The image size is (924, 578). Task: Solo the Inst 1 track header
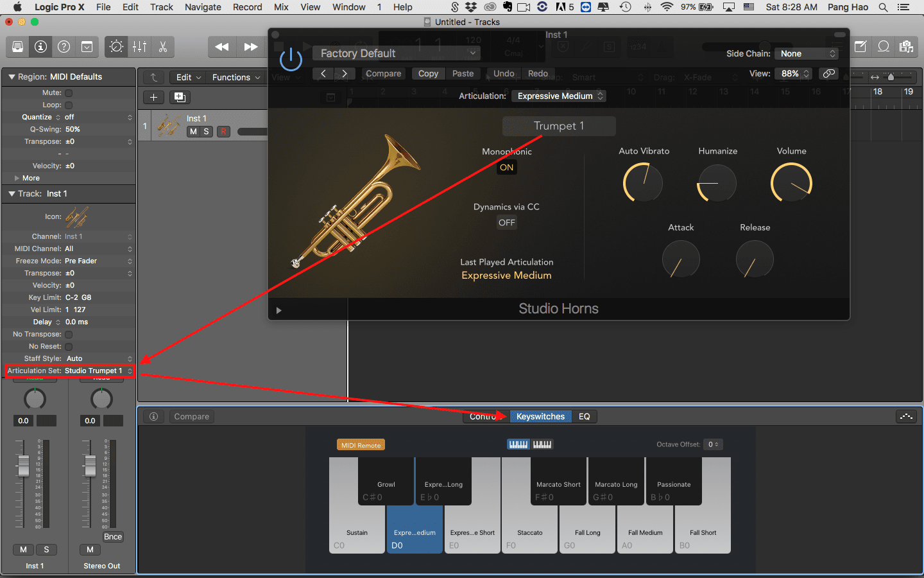point(206,131)
